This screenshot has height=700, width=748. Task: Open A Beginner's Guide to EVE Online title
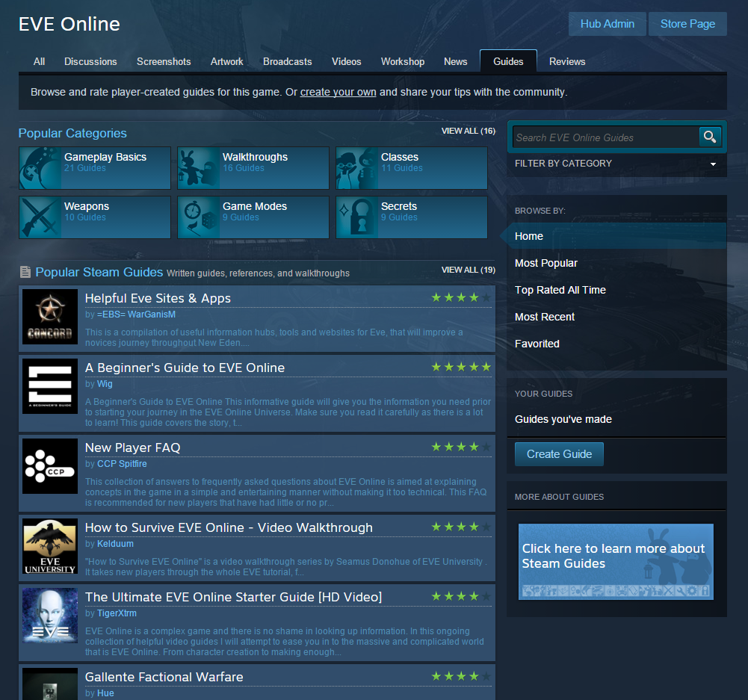(x=185, y=368)
